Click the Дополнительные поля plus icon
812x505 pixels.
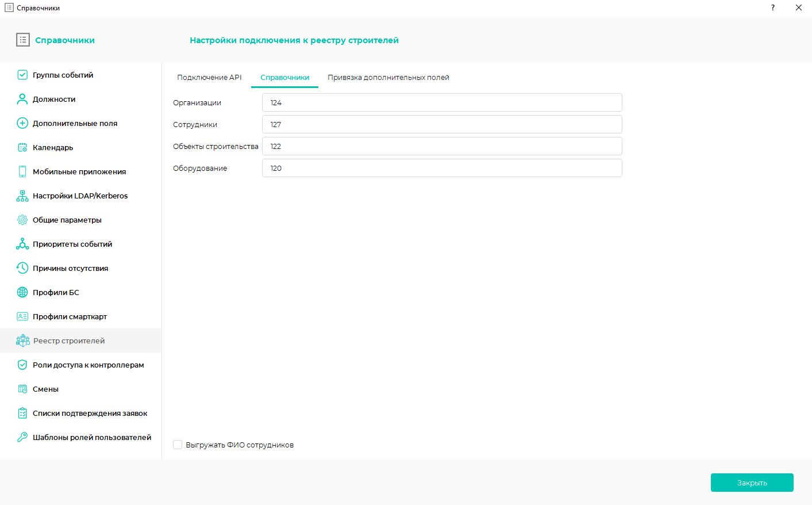pos(22,123)
